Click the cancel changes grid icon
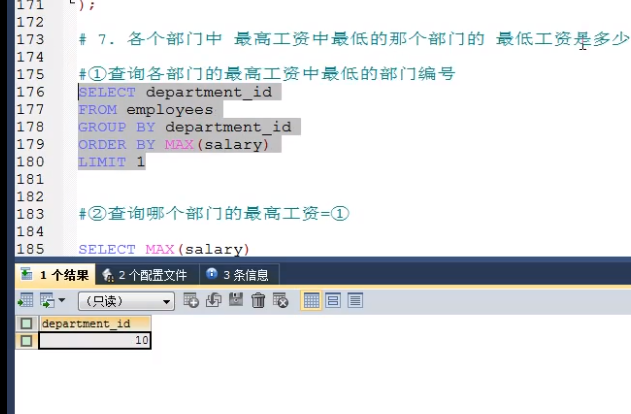 (280, 300)
